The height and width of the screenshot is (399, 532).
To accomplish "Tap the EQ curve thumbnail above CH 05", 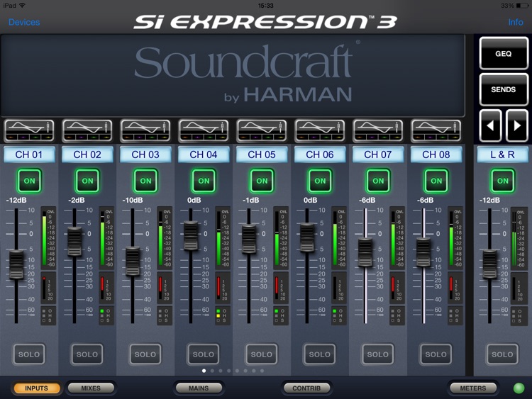I will [x=262, y=131].
